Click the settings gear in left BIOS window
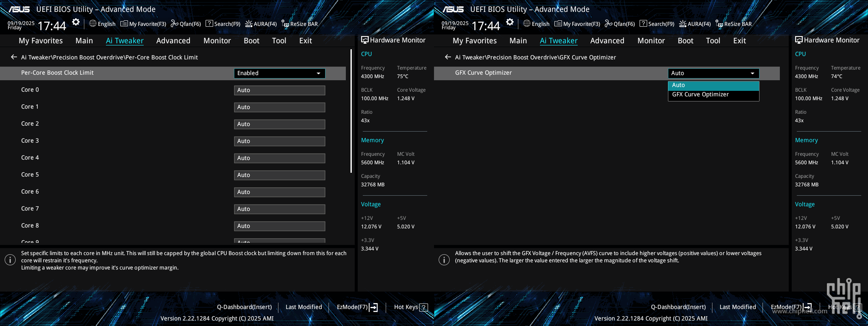 [76, 22]
